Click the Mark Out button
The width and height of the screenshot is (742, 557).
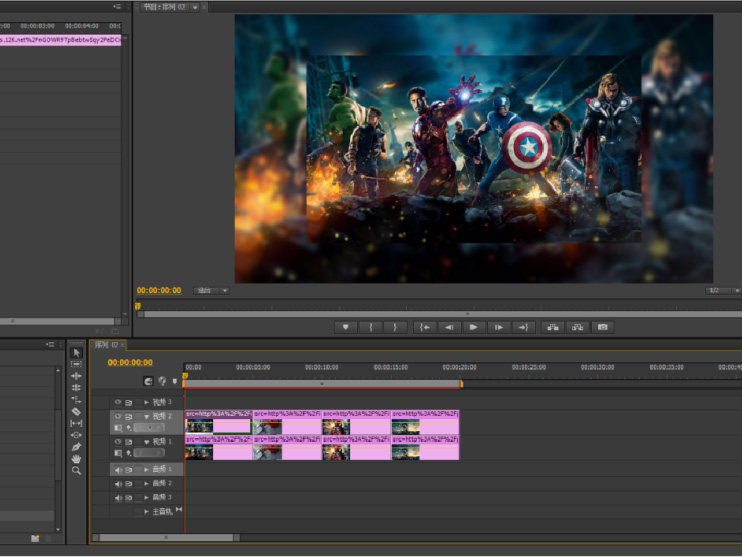(x=395, y=327)
